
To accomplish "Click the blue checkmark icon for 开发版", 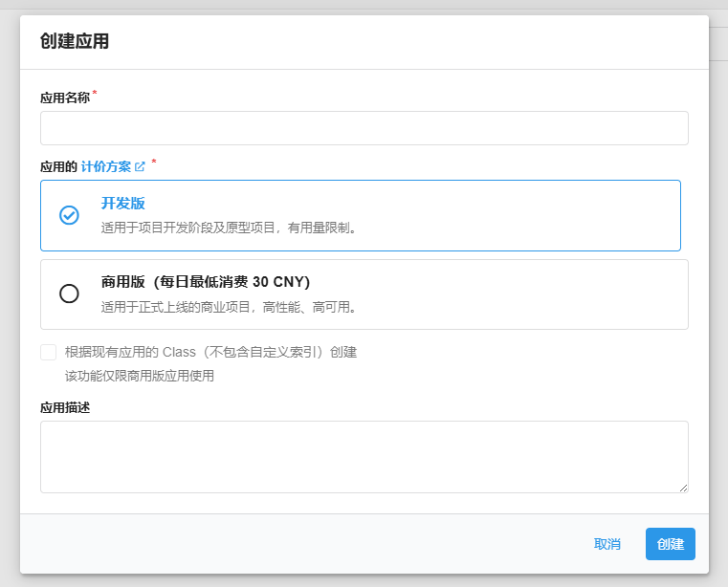I will [x=69, y=215].
